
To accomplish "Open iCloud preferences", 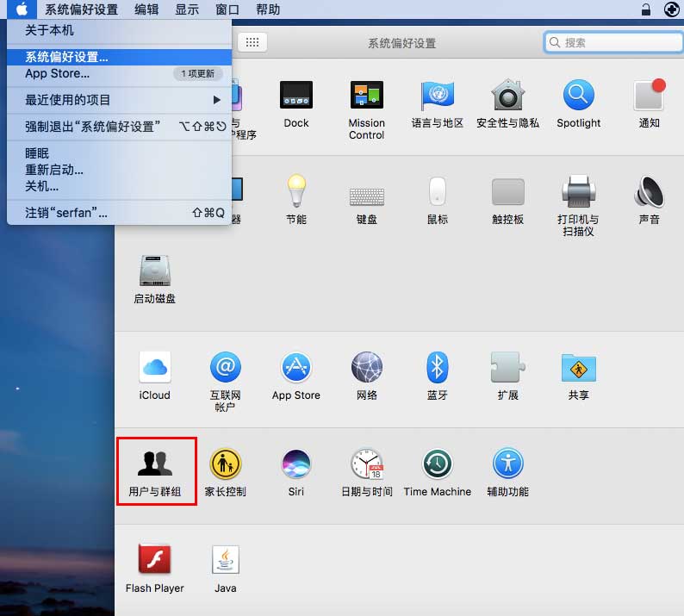I will tap(154, 367).
